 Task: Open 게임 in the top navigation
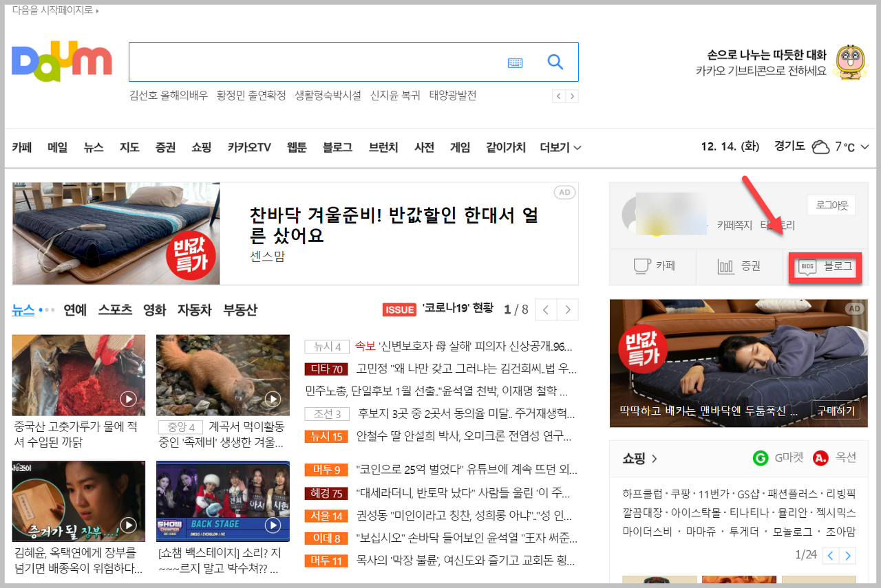(x=460, y=147)
